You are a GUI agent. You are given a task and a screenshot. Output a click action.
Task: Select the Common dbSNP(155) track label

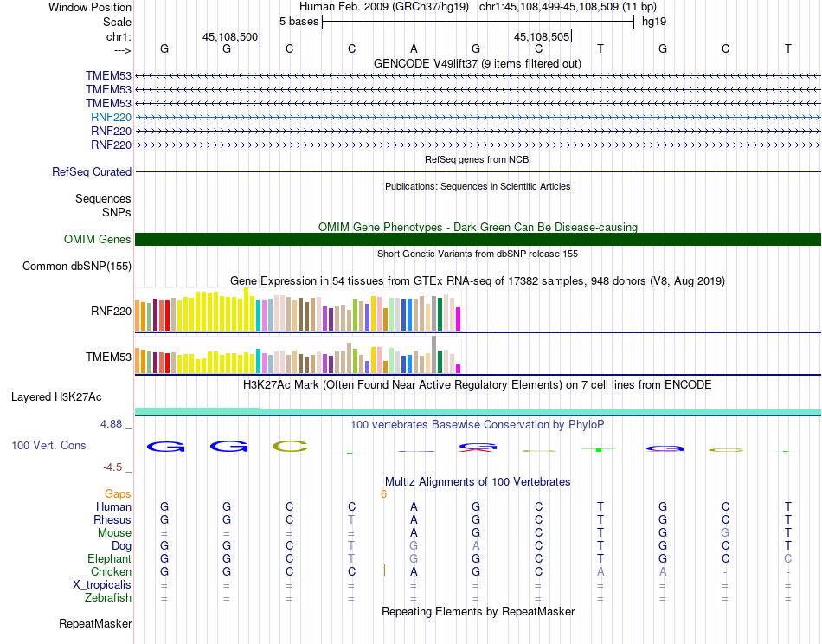pos(77,267)
